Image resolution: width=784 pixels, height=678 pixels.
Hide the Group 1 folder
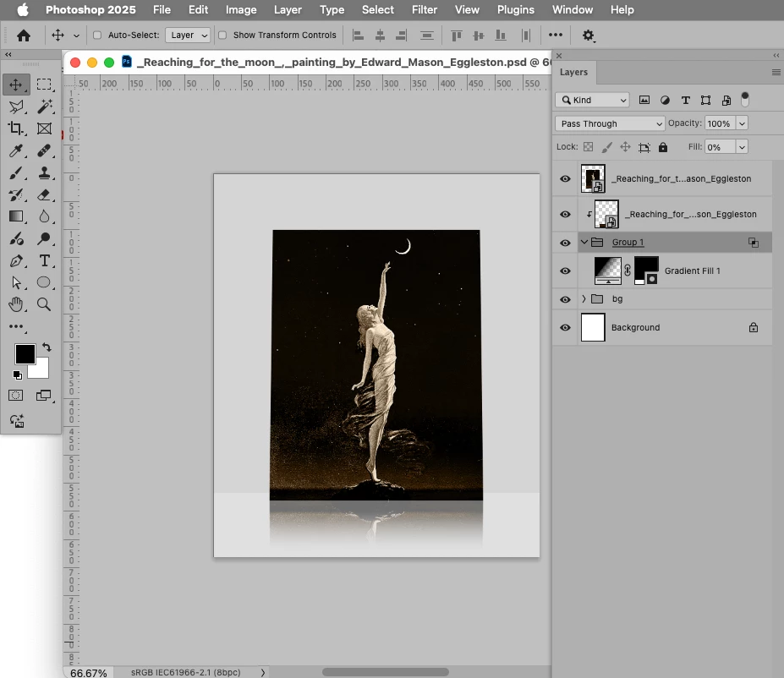(x=566, y=243)
